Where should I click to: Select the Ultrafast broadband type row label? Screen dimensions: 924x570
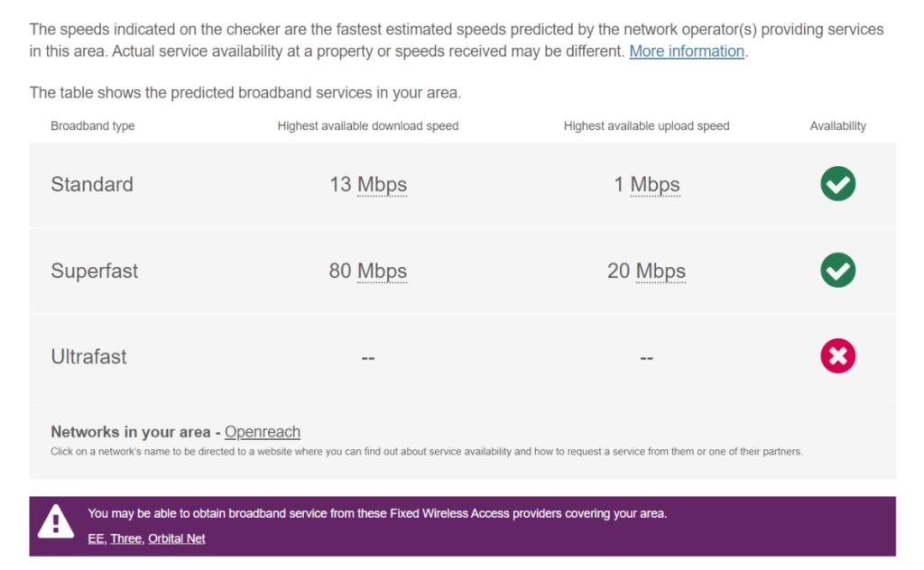(x=88, y=356)
